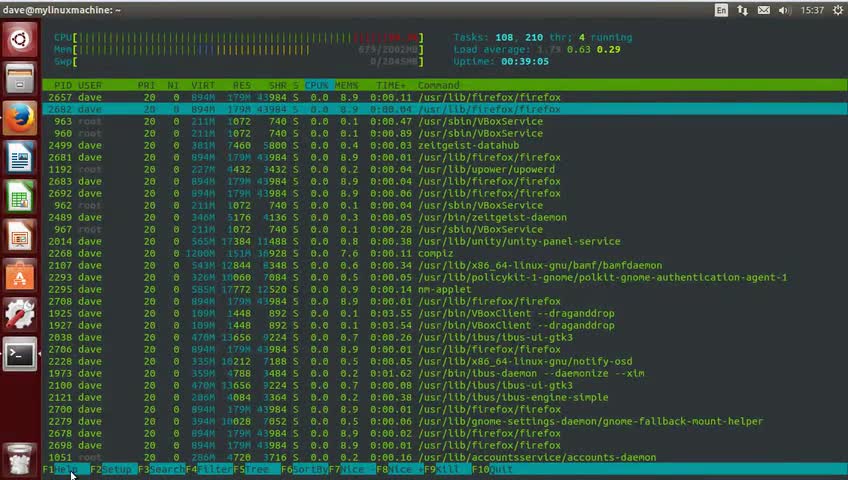The image size is (848, 480).
Task: Open Ubuntu Software Center launcher icon
Action: click(x=20, y=276)
